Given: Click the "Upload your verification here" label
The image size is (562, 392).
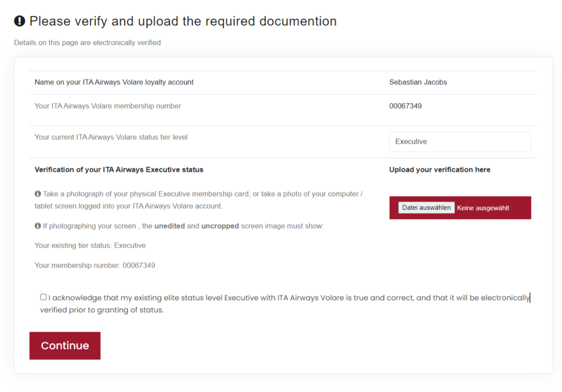Looking at the screenshot, I should (x=440, y=169).
